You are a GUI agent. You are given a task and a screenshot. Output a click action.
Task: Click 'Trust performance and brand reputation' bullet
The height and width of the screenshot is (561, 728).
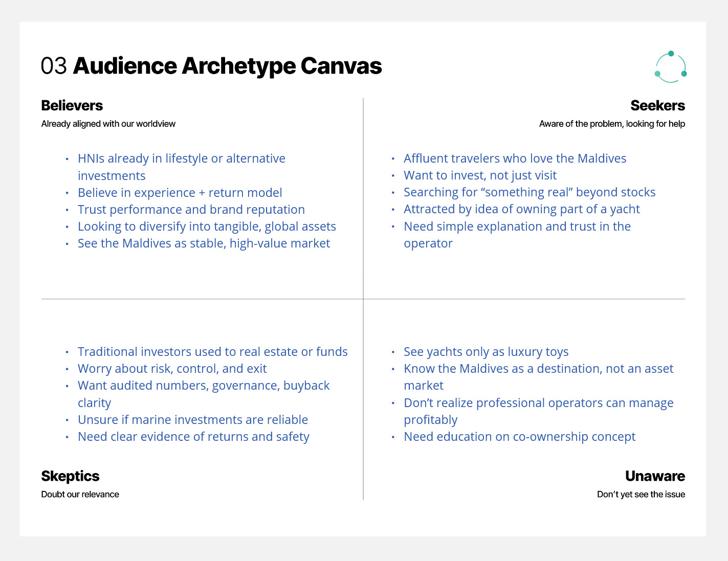(x=191, y=210)
